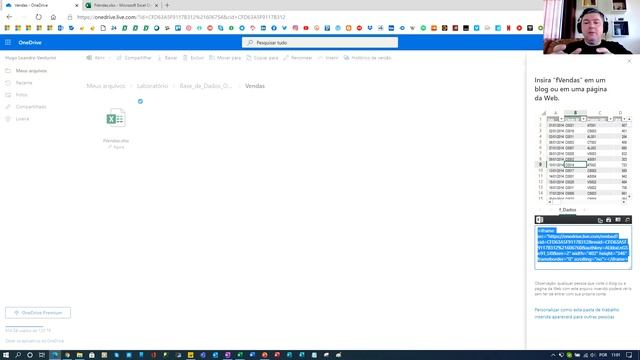Open the YouTube bookmark icon
Viewport: 640px width, 360px height.
pos(306,28)
